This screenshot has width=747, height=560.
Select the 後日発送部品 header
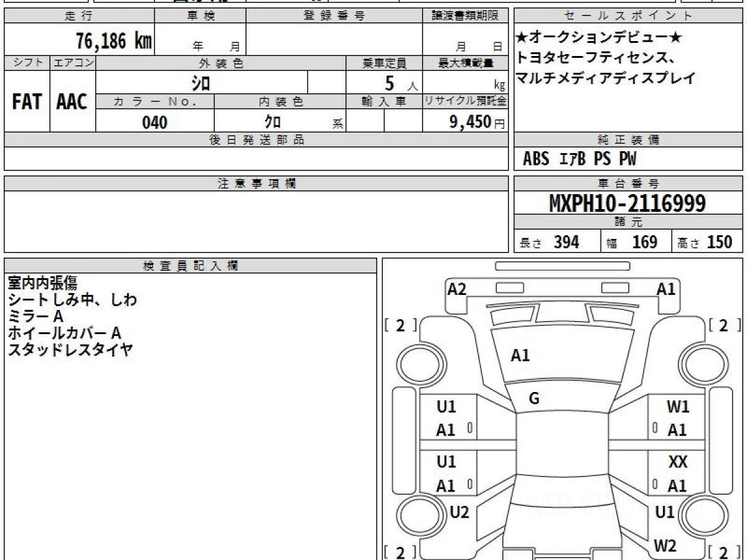click(256, 140)
